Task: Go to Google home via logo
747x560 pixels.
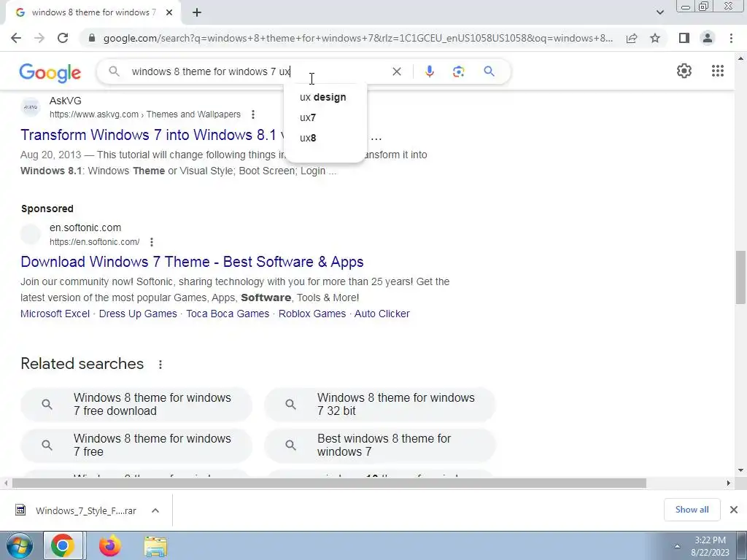Action: pyautogui.click(x=50, y=72)
